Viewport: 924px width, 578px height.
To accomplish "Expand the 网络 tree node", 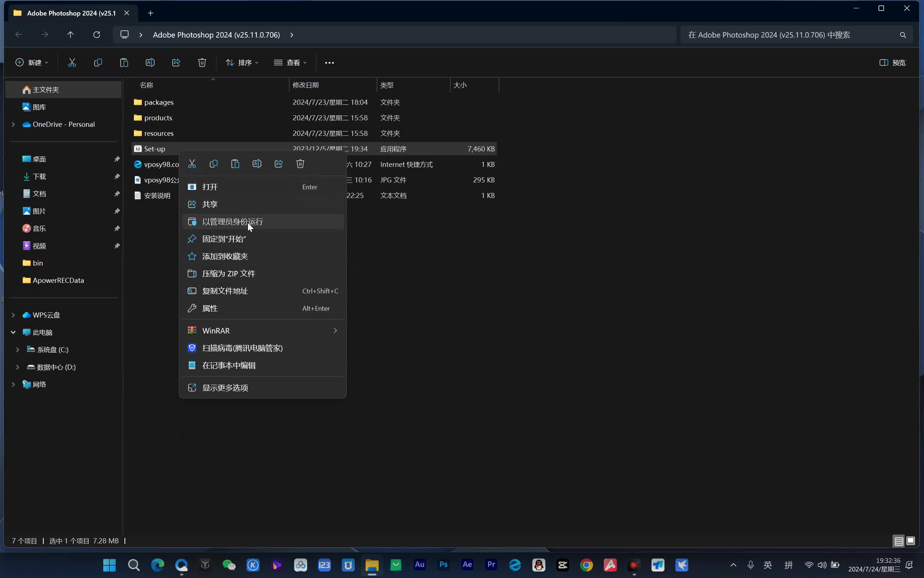I will 13,385.
